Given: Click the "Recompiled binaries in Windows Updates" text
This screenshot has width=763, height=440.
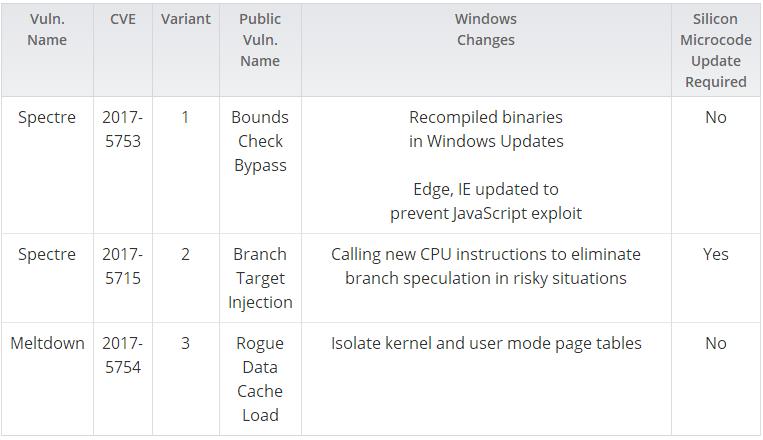Looking at the screenshot, I should coord(485,129).
